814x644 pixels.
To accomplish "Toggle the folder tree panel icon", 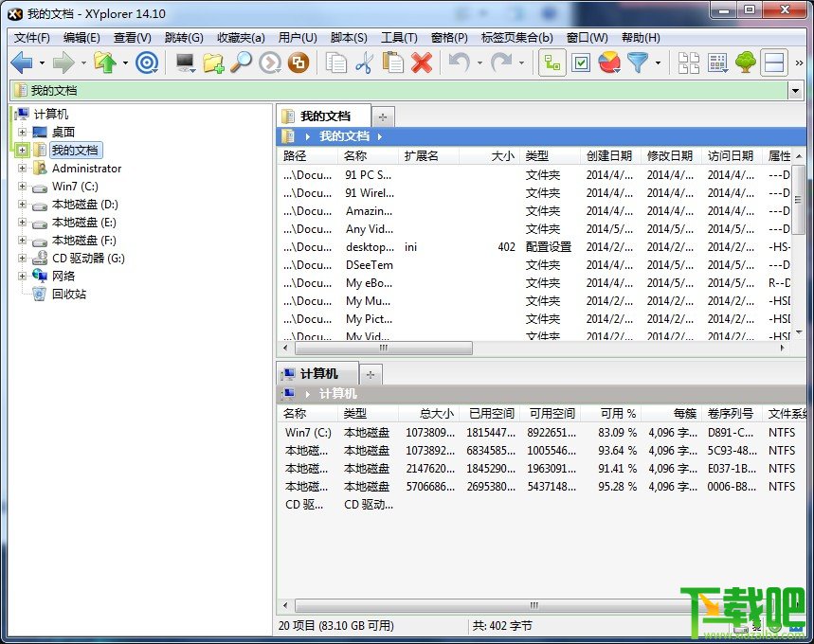I will coord(552,63).
